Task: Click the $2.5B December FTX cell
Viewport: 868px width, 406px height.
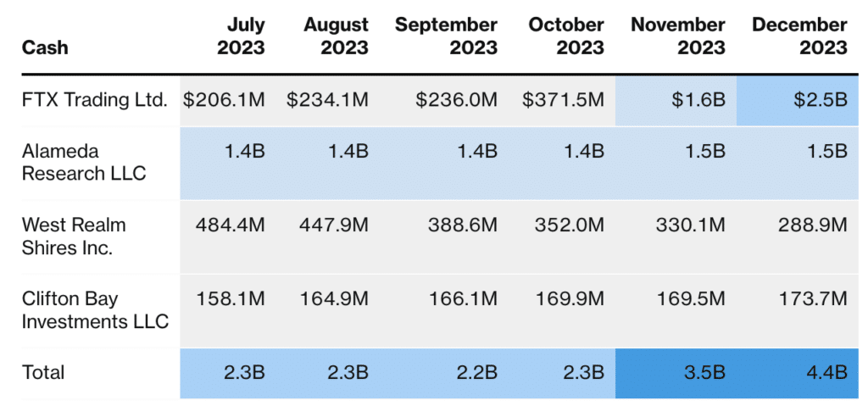Action: (x=797, y=101)
